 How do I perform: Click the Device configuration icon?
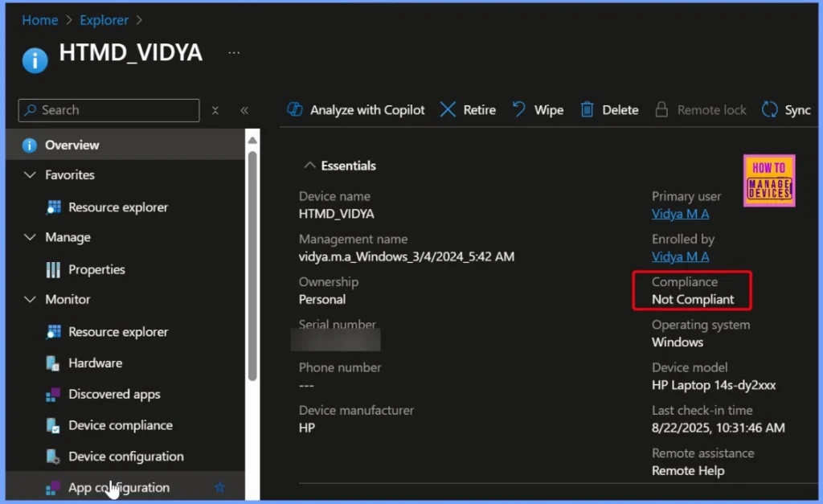[x=52, y=457]
